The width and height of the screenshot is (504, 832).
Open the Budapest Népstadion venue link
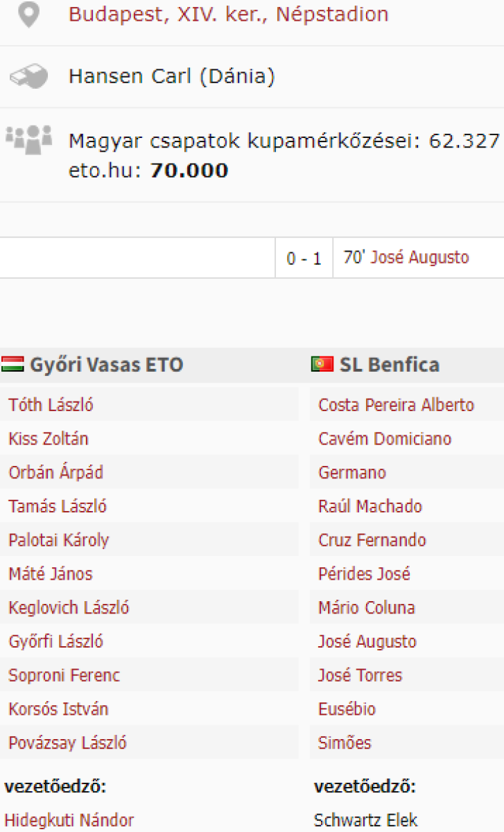(x=228, y=15)
